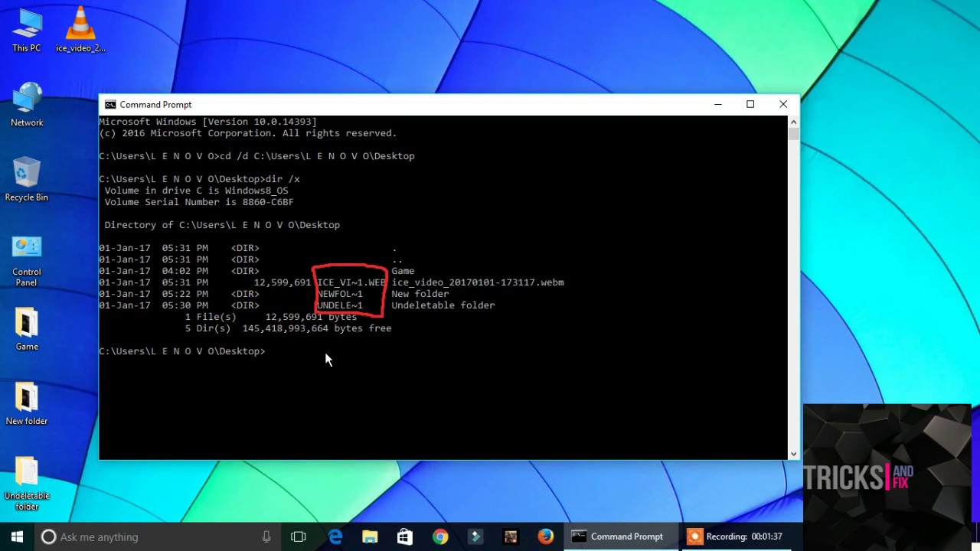Image resolution: width=980 pixels, height=551 pixels.
Task: Launch Google Chrome from taskbar
Action: [x=440, y=536]
